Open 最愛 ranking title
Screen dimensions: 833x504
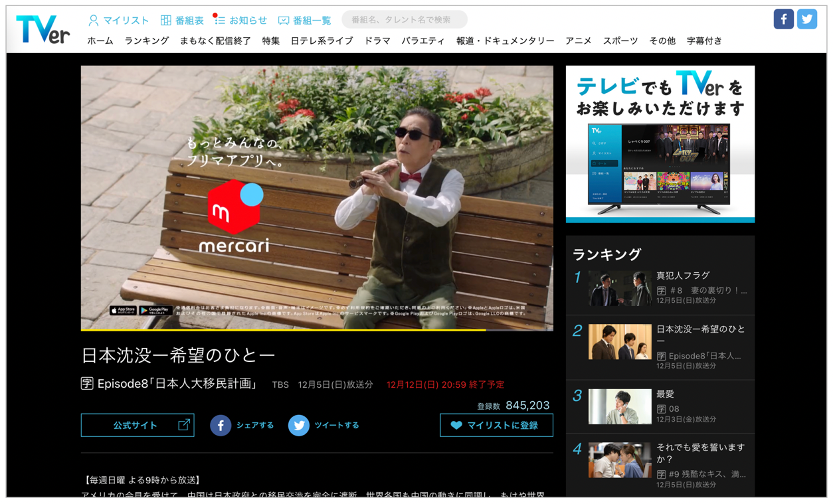[665, 394]
